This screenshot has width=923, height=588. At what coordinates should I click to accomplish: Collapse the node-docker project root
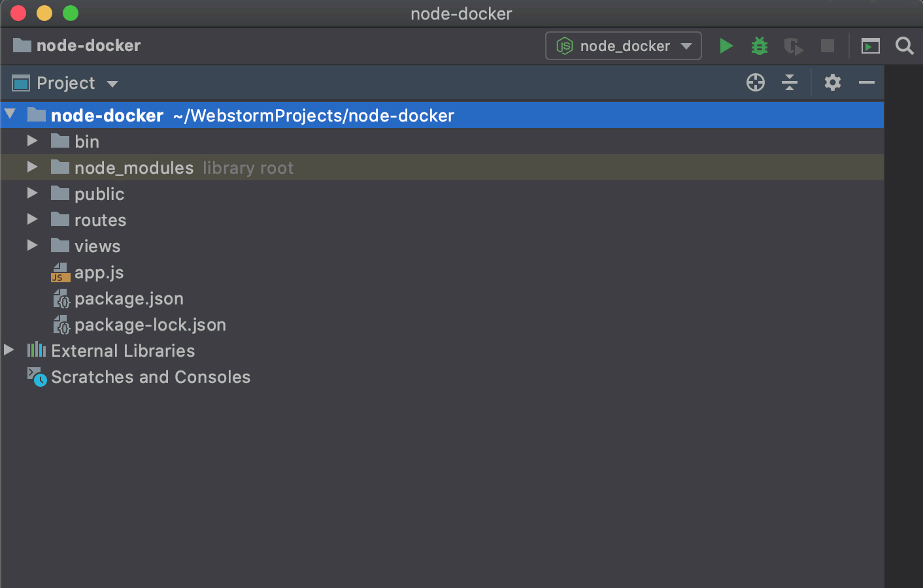click(x=9, y=115)
